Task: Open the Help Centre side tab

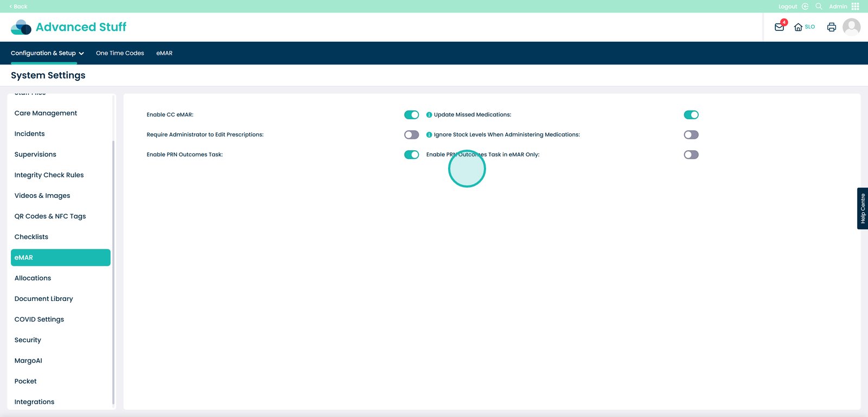Action: [862, 208]
